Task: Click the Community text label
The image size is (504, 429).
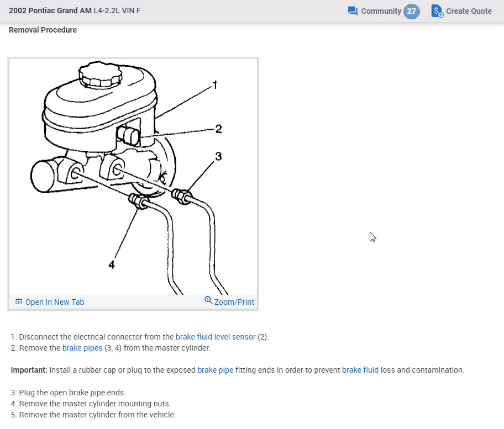Action: click(381, 11)
